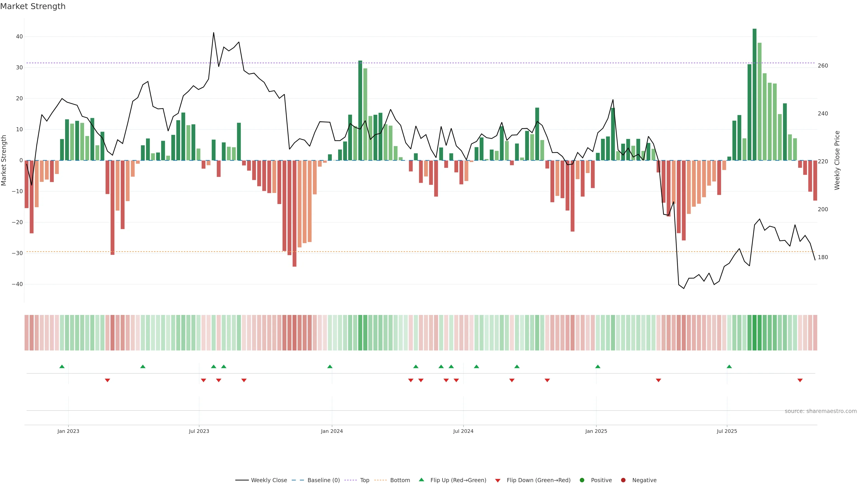Click the last red flip-down marker at far right
Screen dimensions: 868x488
[x=800, y=380]
